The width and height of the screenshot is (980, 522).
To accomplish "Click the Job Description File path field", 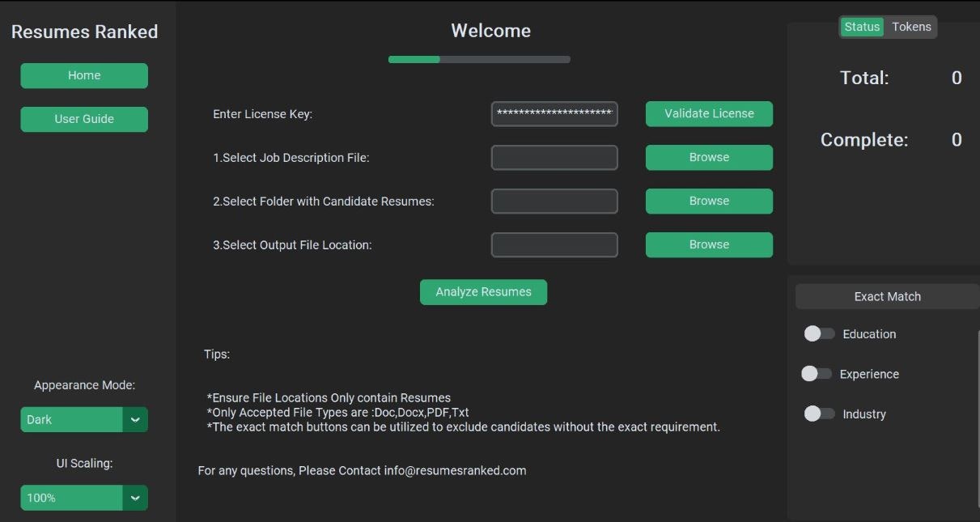I will 554,158.
